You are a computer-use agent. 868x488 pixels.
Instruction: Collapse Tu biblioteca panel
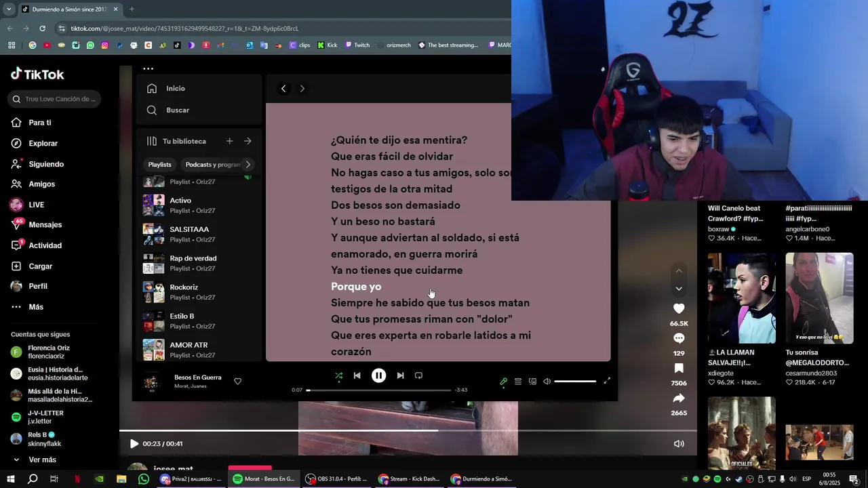pos(176,141)
